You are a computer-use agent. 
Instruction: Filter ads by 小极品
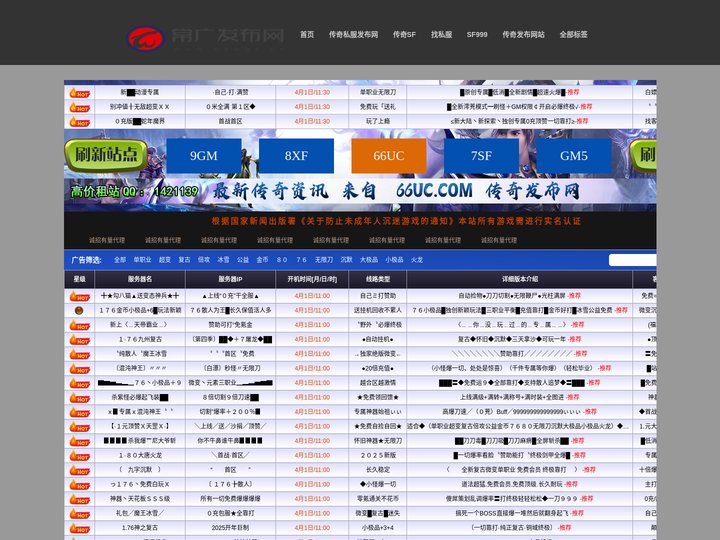[x=394, y=259]
